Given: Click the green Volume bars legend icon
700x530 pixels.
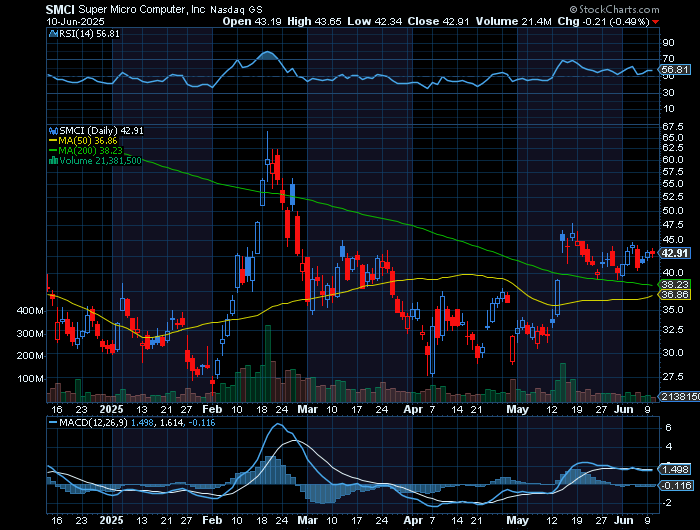Looking at the screenshot, I should pos(54,161).
